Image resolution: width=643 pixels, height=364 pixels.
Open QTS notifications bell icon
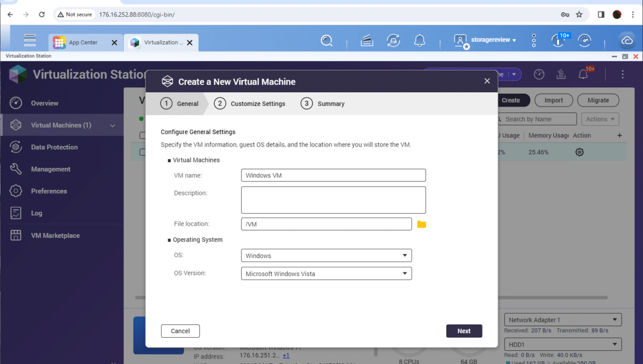[419, 41]
